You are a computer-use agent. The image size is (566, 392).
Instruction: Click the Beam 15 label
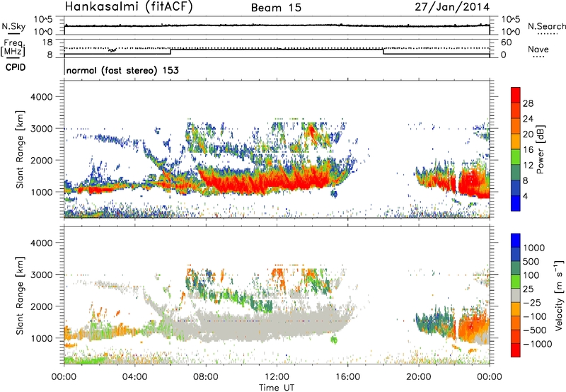point(276,8)
